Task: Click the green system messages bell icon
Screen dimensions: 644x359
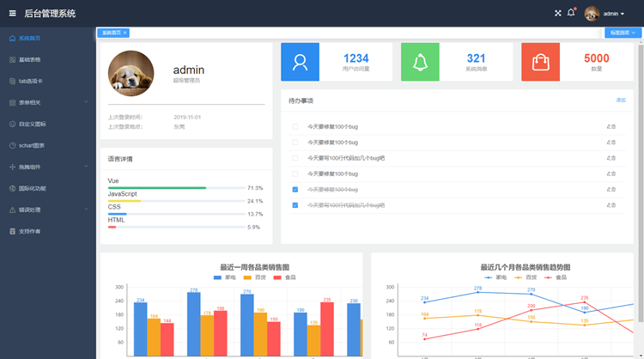Action: [420, 62]
